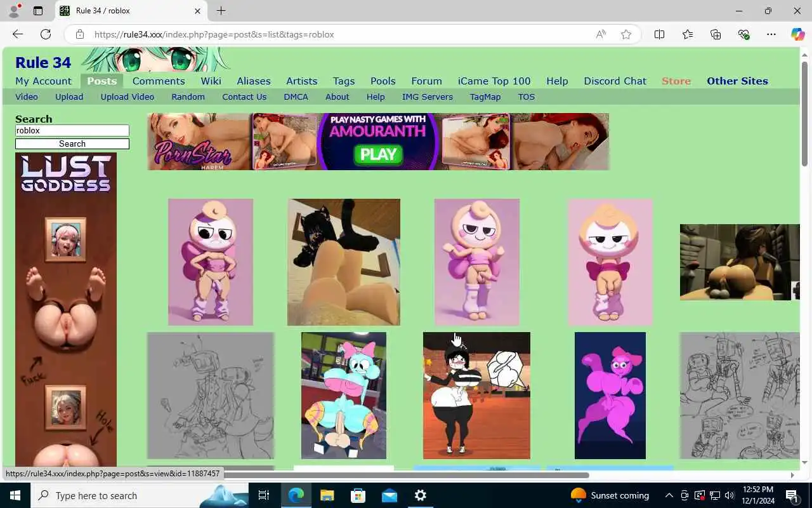Open the notification center icon
Screen dimensions: 812x508
point(791,495)
